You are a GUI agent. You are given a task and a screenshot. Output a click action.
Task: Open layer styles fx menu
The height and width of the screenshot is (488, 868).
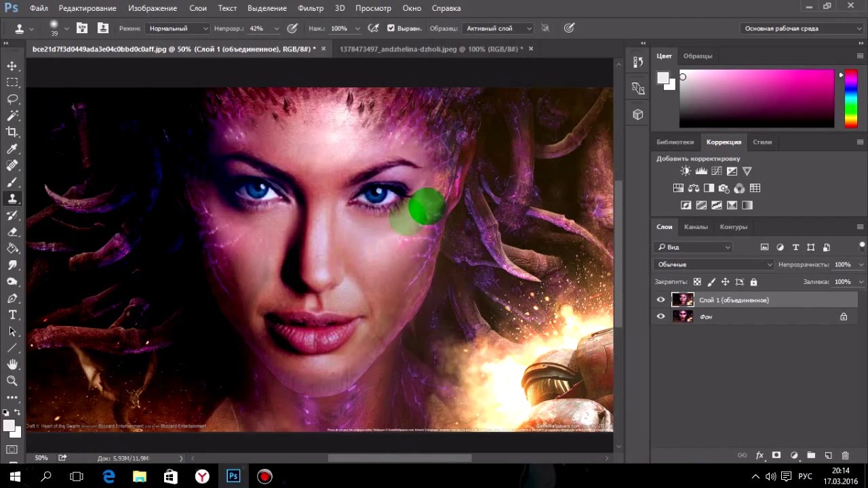click(x=759, y=455)
